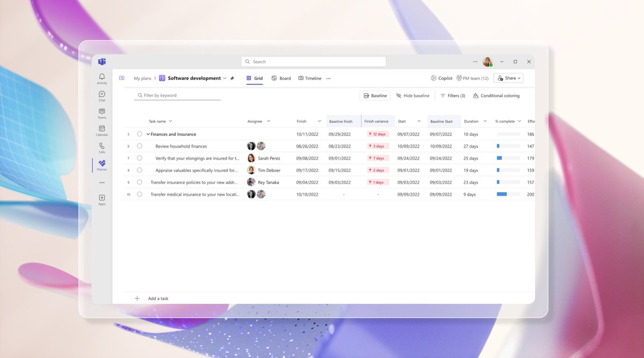644x358 pixels.
Task: Click the Baseline button
Action: 375,96
